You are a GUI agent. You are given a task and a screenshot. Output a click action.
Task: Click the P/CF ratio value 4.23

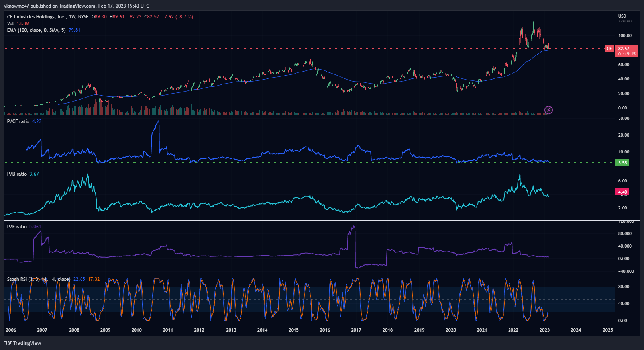point(37,121)
